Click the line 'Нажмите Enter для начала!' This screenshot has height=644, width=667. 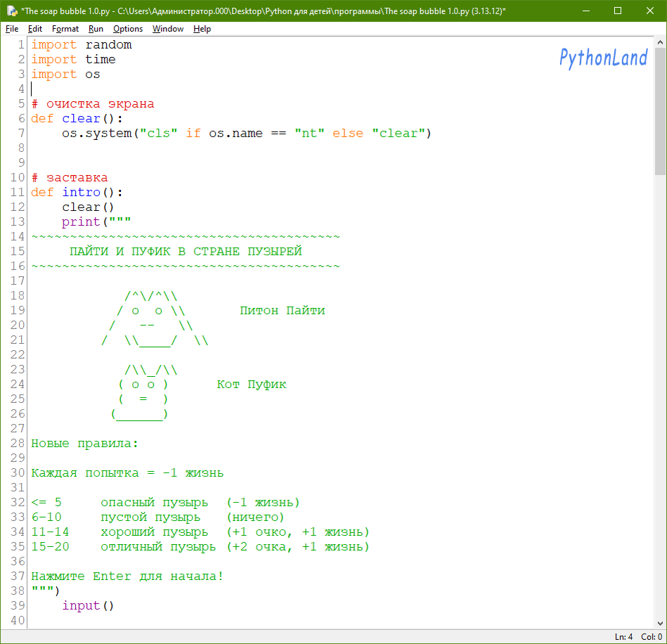(x=127, y=577)
